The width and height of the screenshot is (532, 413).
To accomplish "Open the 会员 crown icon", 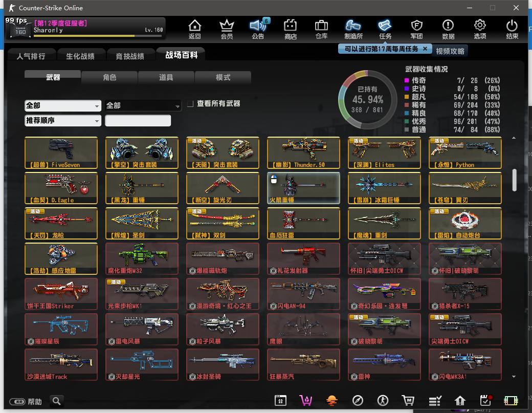I will coord(227,29).
